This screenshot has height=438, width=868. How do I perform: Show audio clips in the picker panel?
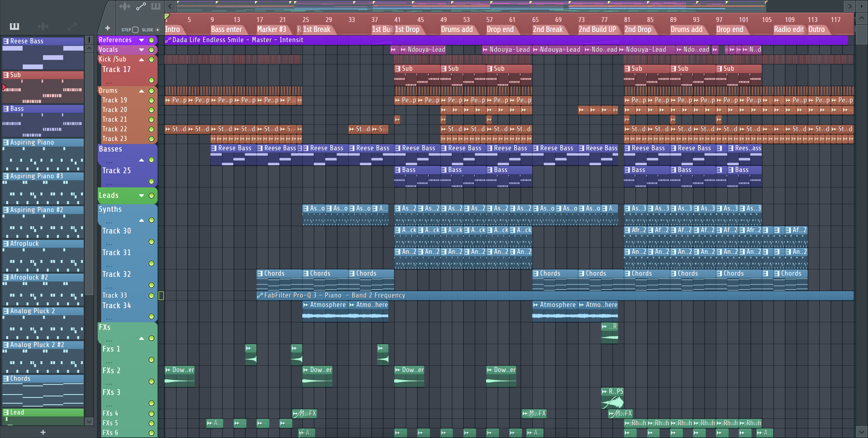click(43, 26)
